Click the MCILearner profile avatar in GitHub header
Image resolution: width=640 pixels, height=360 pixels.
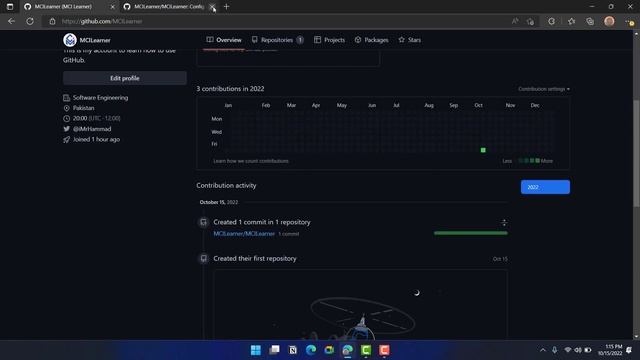click(x=70, y=40)
